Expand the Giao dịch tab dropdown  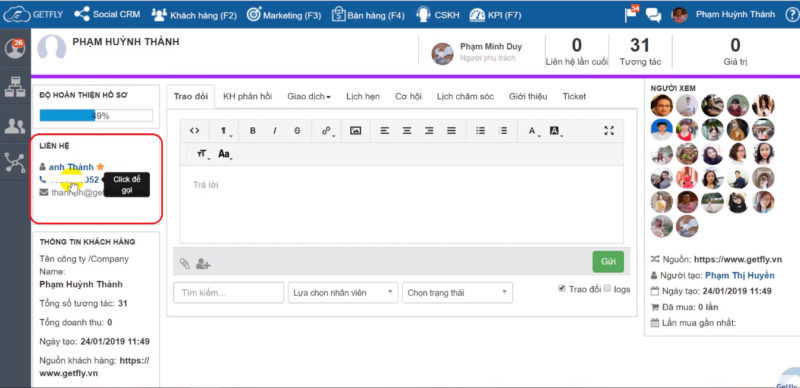point(309,96)
